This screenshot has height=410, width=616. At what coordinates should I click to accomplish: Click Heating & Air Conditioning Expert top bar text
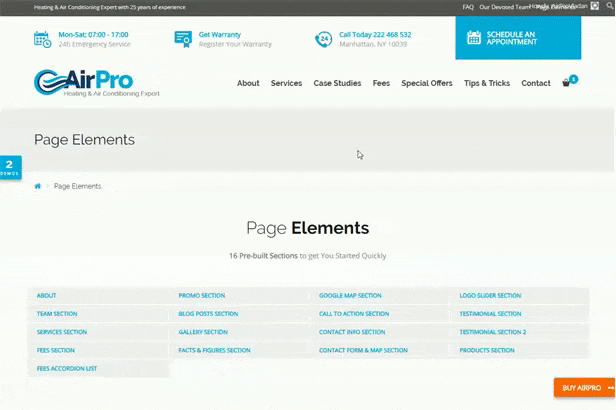pos(110,7)
